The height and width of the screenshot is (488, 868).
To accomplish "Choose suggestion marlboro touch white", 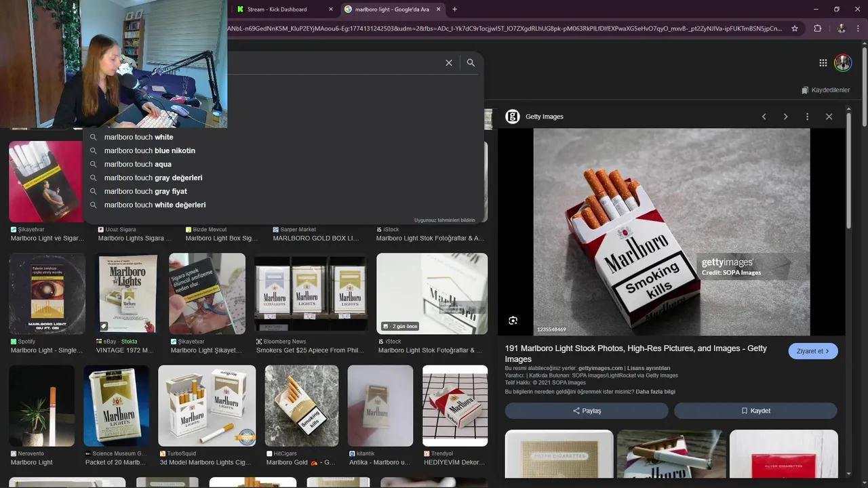I will tap(285, 137).
